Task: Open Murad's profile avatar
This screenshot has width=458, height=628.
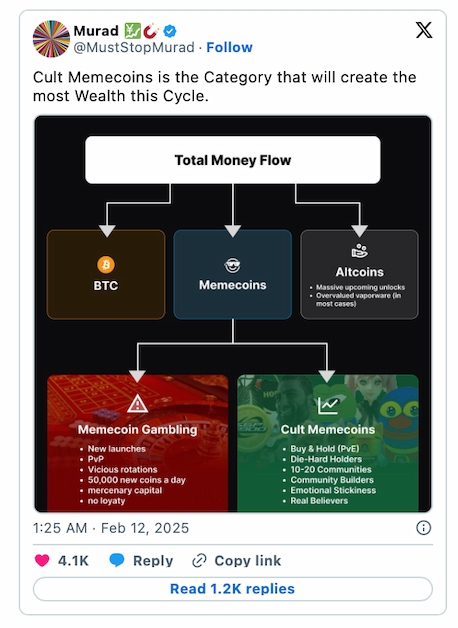Action: (51, 39)
